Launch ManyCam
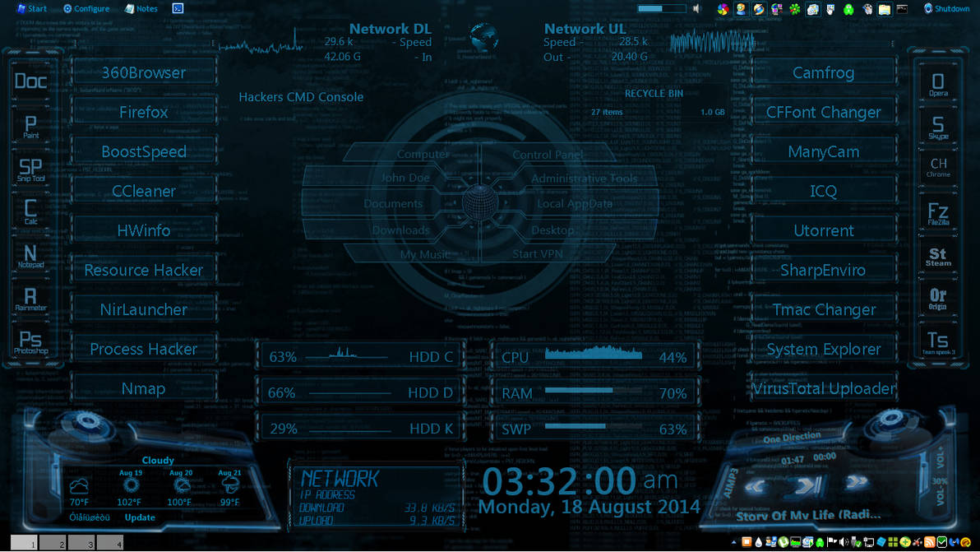The image size is (980, 552). click(x=824, y=151)
